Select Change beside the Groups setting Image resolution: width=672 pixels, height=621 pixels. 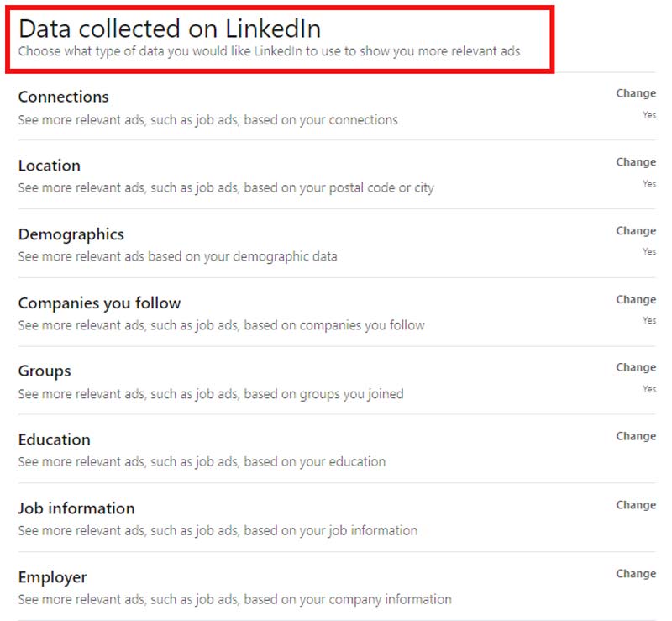635,367
